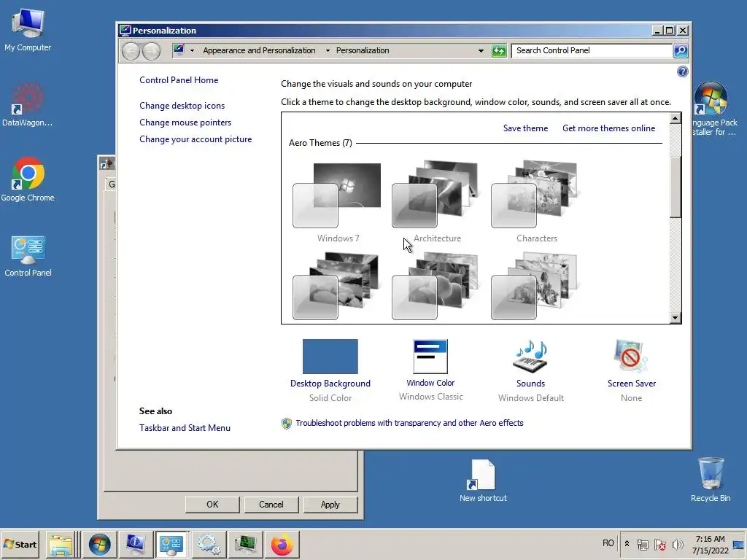The width and height of the screenshot is (747, 560).
Task: Click OK in the background dialog
Action: click(212, 505)
